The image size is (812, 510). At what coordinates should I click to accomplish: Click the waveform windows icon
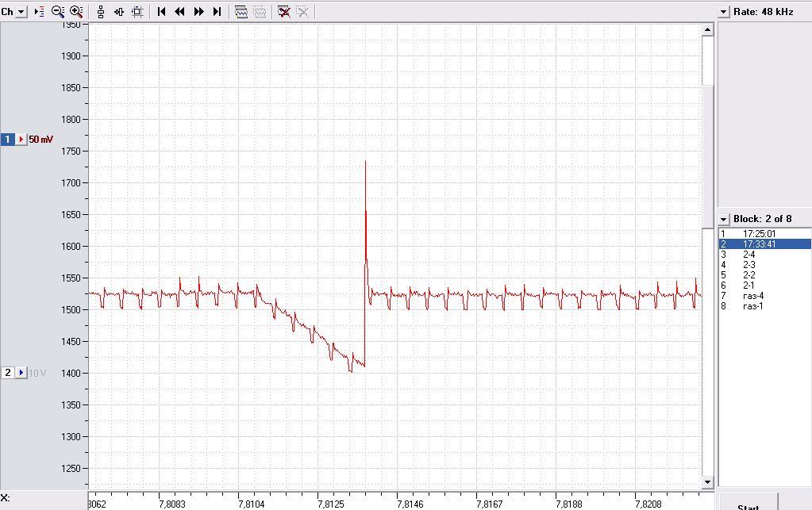click(x=241, y=11)
